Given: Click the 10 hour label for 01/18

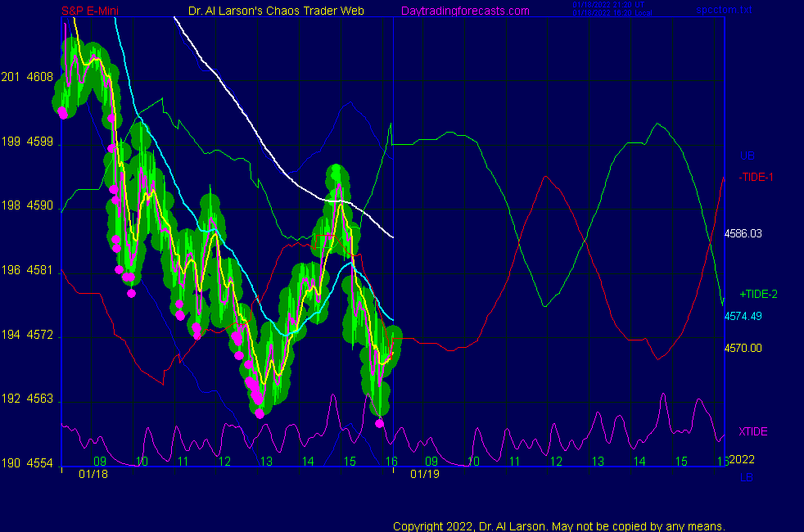Looking at the screenshot, I should click(142, 462).
